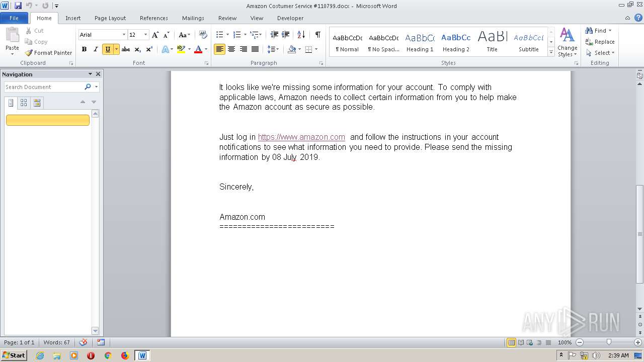
Task: Open the Select dropdown in Editing
Action: pos(600,53)
